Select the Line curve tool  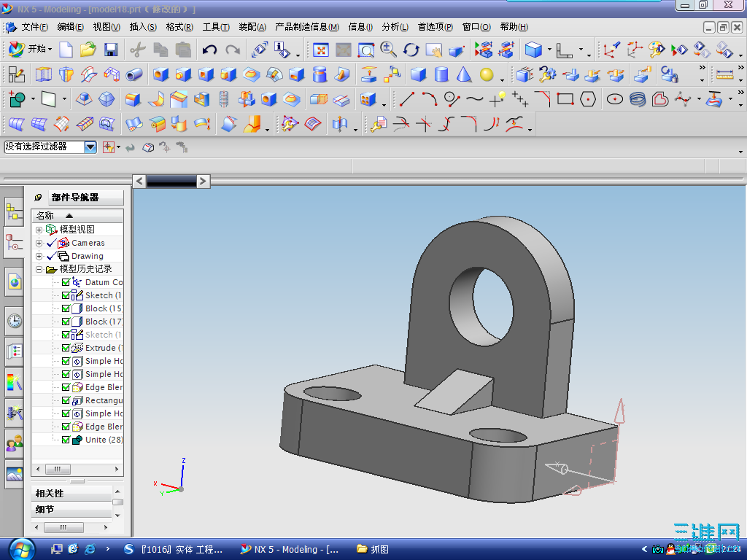coord(407,99)
